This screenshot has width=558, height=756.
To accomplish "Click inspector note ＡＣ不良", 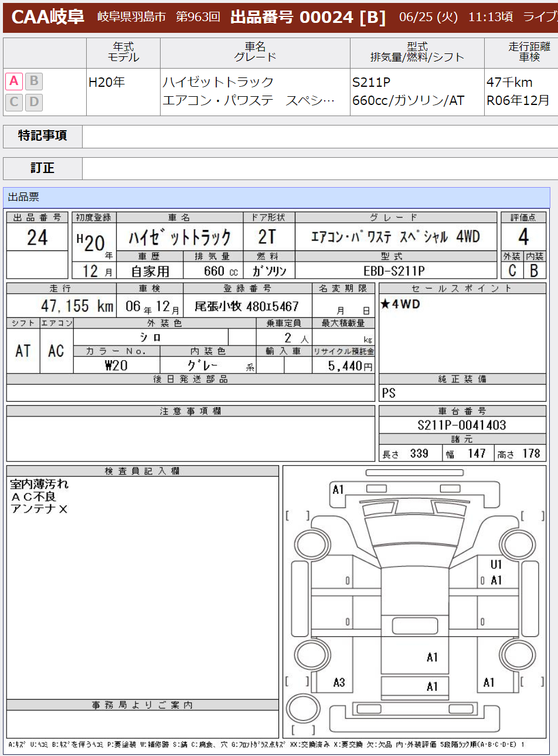I will [33, 497].
